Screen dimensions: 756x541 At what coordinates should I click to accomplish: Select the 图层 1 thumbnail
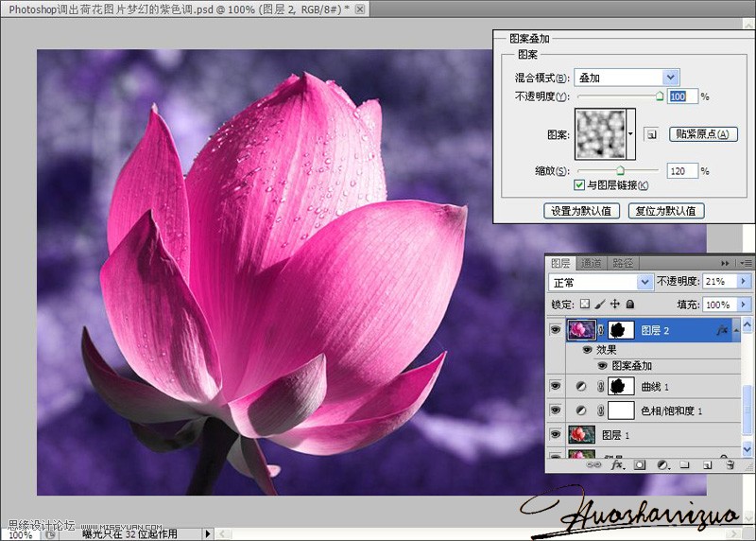point(582,435)
